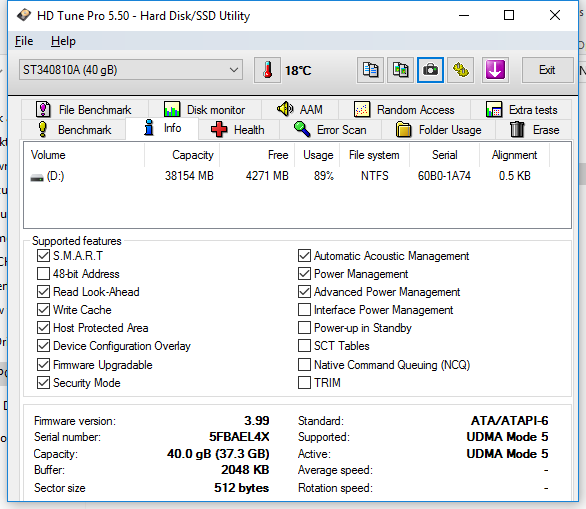Click the 89% usage value

324,176
